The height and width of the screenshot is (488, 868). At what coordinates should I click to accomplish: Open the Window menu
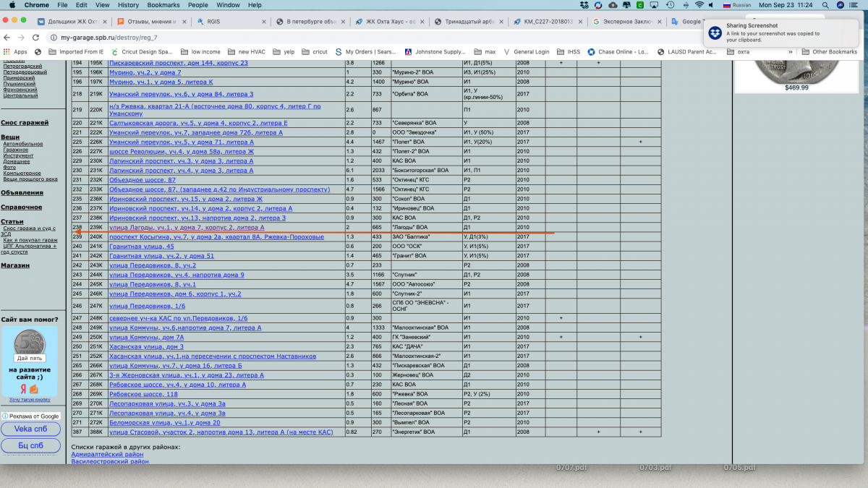point(229,5)
